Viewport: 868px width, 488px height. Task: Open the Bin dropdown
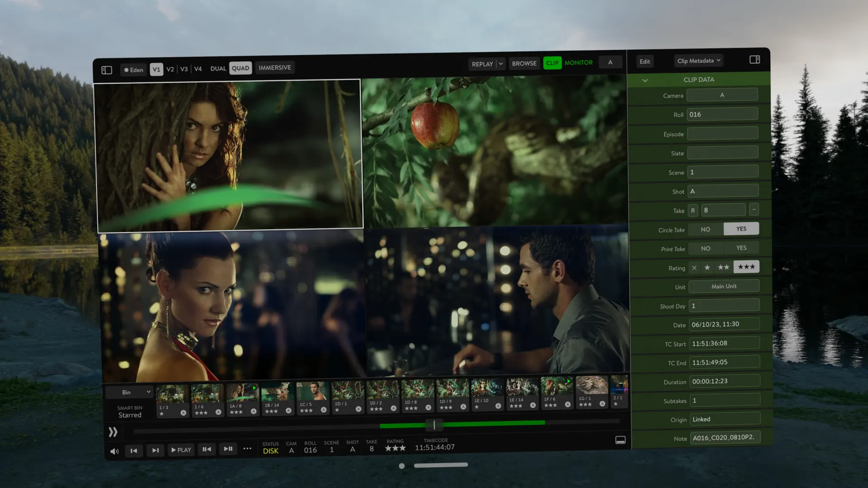tap(130, 392)
